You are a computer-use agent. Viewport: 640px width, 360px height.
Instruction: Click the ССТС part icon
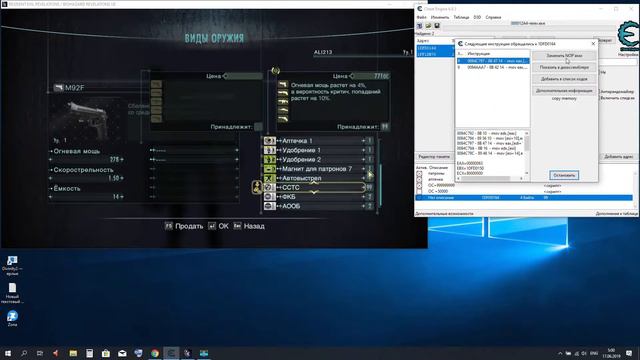click(269, 187)
